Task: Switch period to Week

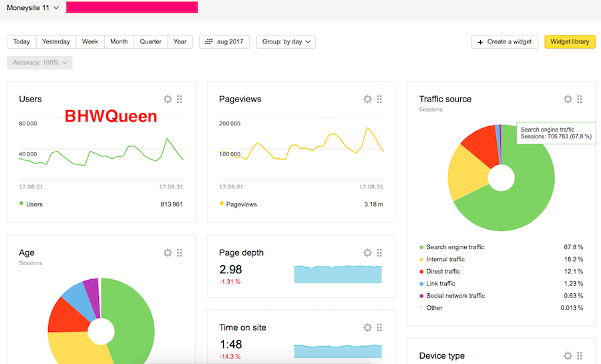Action: 90,42
